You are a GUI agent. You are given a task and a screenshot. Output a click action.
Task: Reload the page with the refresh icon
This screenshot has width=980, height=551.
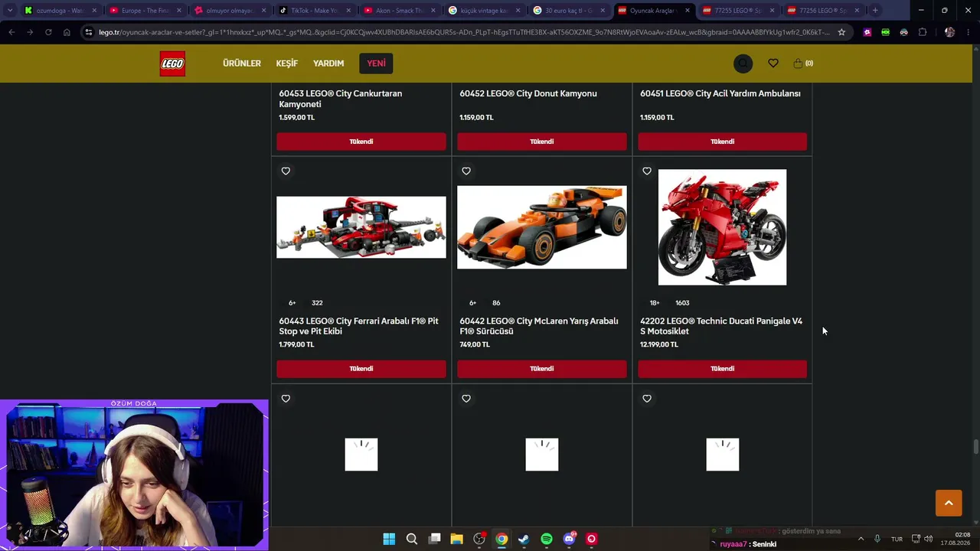48,32
